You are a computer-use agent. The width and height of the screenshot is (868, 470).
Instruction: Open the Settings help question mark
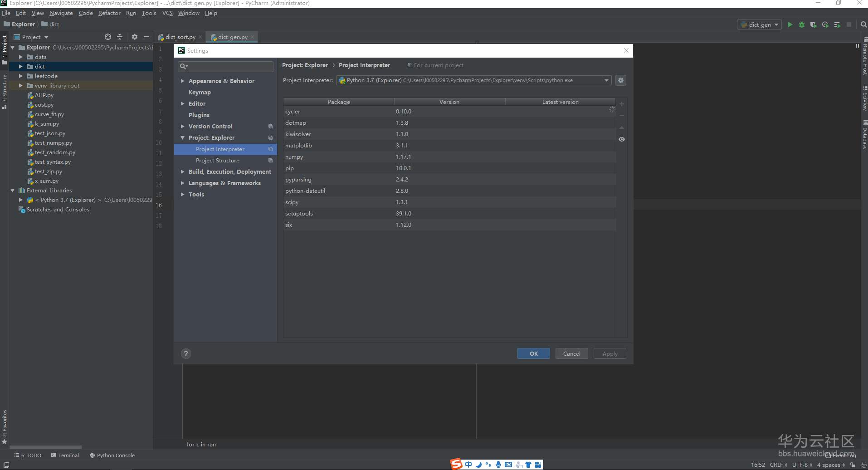tap(186, 354)
